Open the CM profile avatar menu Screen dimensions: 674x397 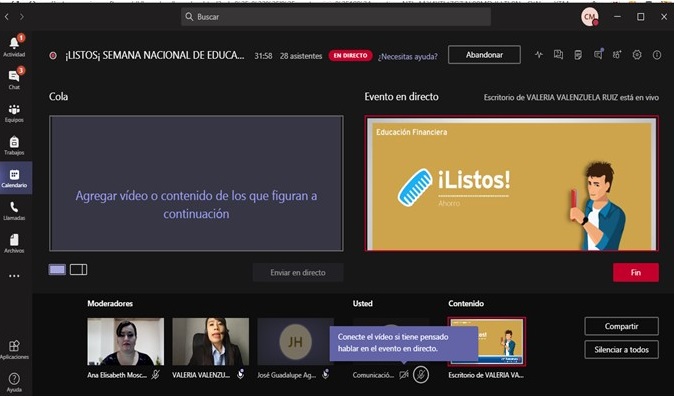coord(590,17)
